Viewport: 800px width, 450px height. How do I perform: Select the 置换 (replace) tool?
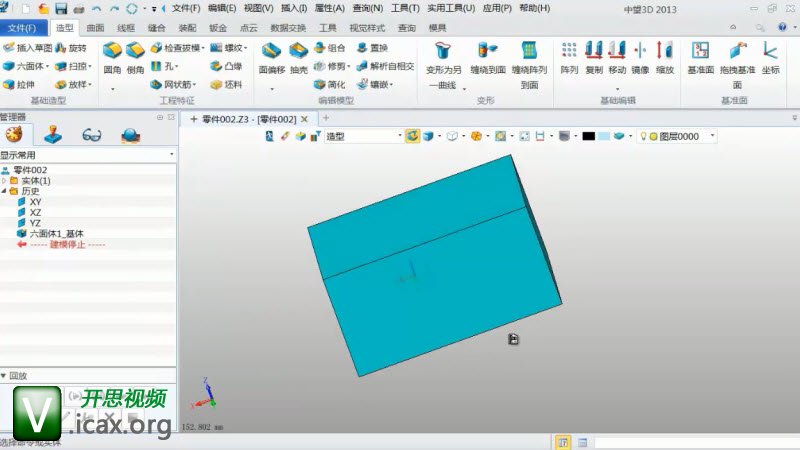click(372, 47)
